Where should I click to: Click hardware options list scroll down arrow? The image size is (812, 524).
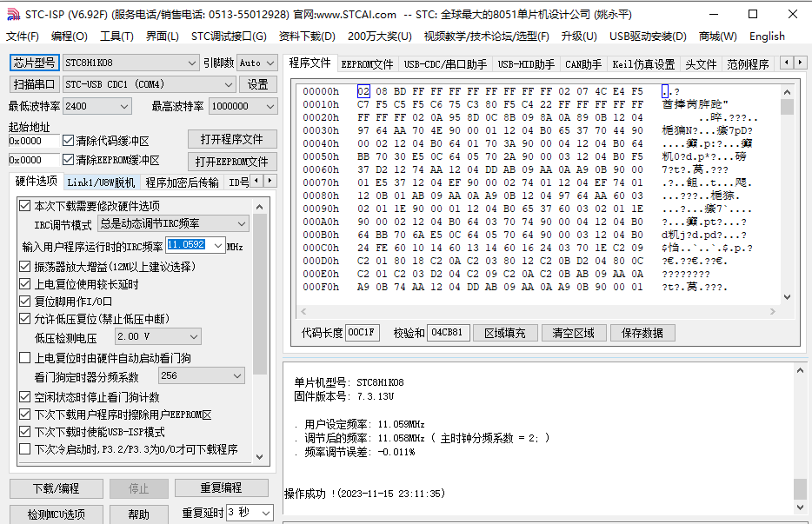coord(260,457)
